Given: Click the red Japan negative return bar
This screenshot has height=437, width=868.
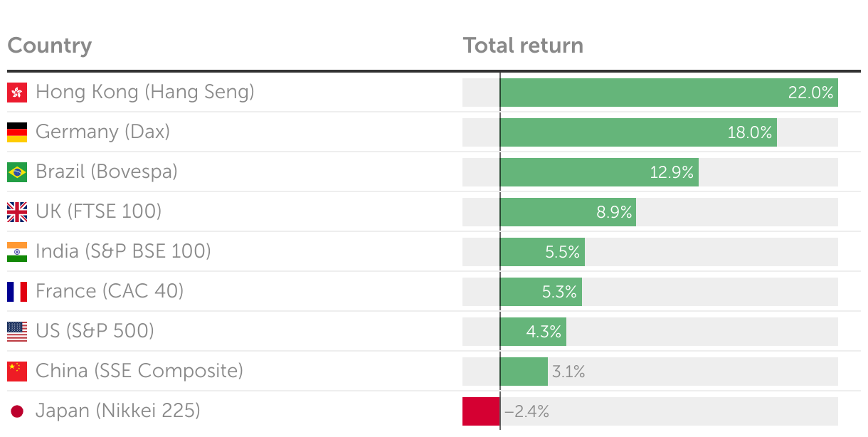Looking at the screenshot, I should [481, 411].
